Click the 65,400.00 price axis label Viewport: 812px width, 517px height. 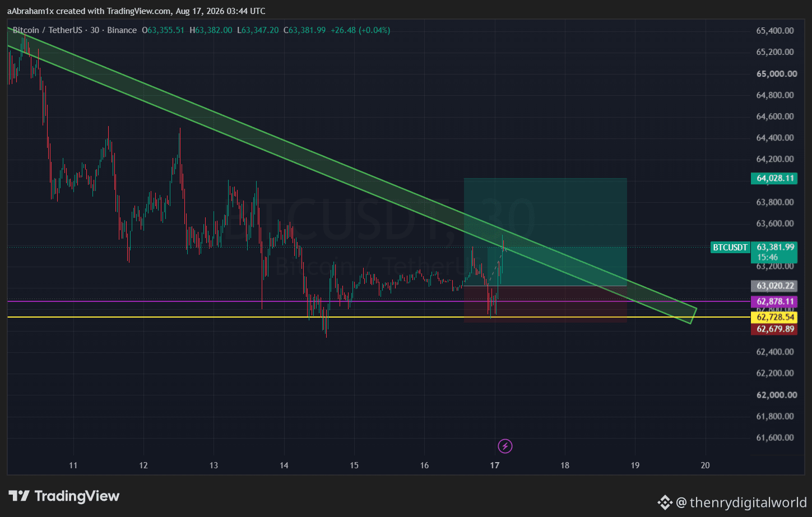tap(775, 31)
